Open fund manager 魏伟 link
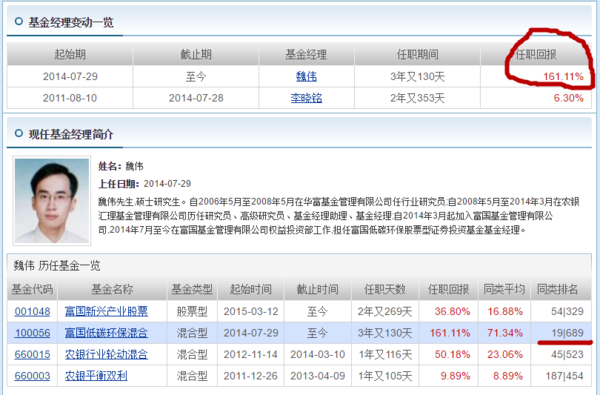The height and width of the screenshot is (395, 600). click(x=306, y=77)
